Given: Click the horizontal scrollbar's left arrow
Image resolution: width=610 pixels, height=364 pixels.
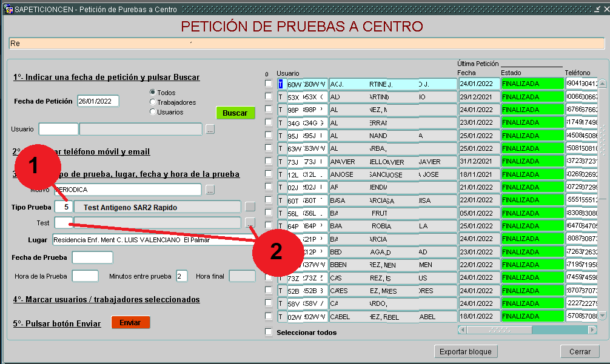Looking at the screenshot, I should coord(462,330).
